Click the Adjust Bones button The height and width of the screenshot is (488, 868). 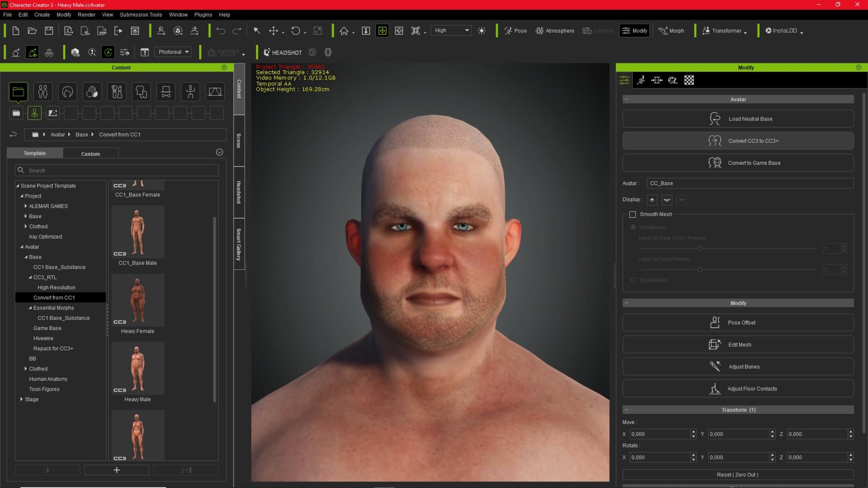[x=738, y=367]
